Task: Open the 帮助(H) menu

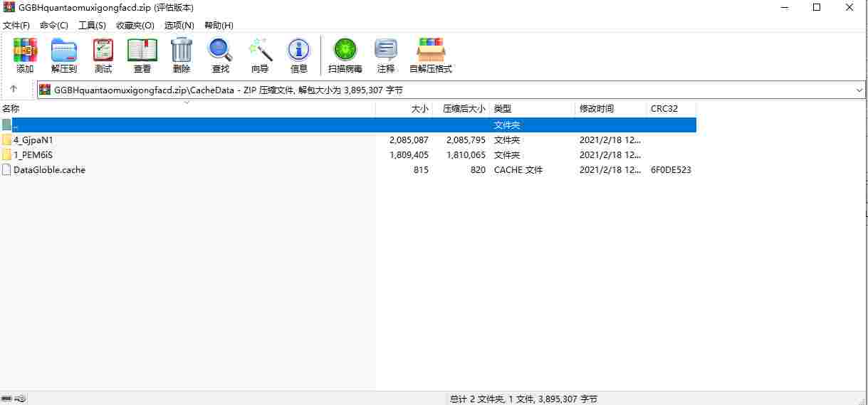Action: click(219, 25)
